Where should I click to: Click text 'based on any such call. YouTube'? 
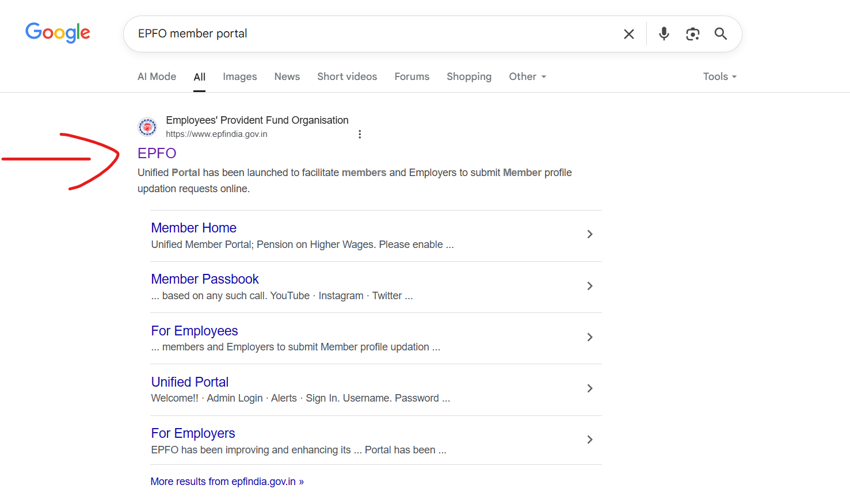click(236, 296)
